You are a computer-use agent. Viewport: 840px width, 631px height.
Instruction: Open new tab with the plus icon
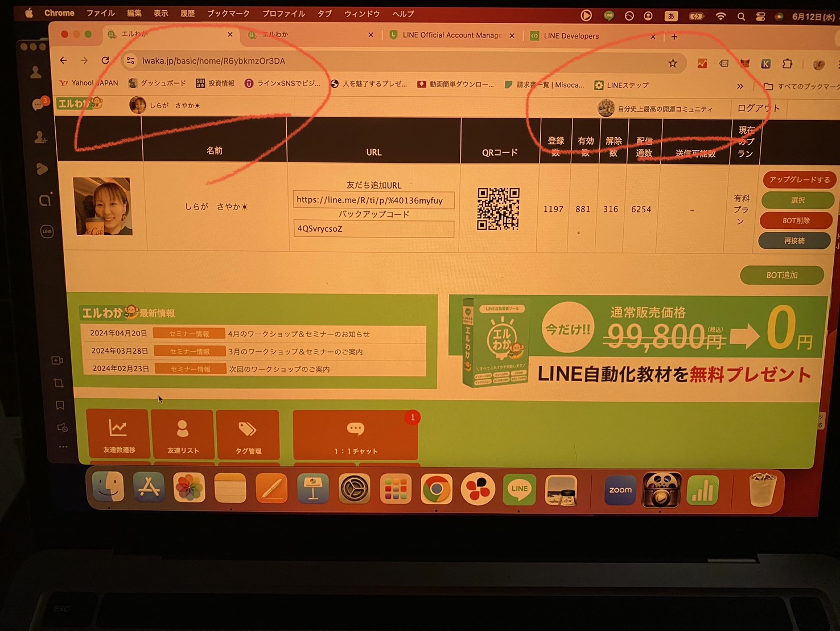674,36
